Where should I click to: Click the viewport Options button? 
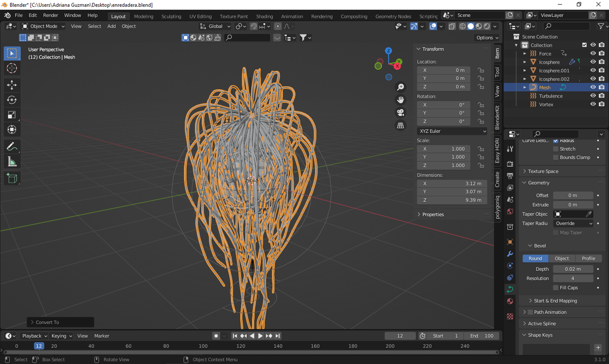tap(487, 38)
